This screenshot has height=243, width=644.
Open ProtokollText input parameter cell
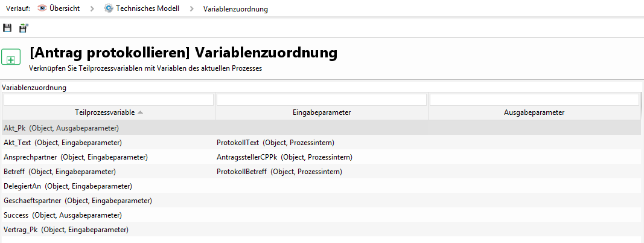coord(275,143)
